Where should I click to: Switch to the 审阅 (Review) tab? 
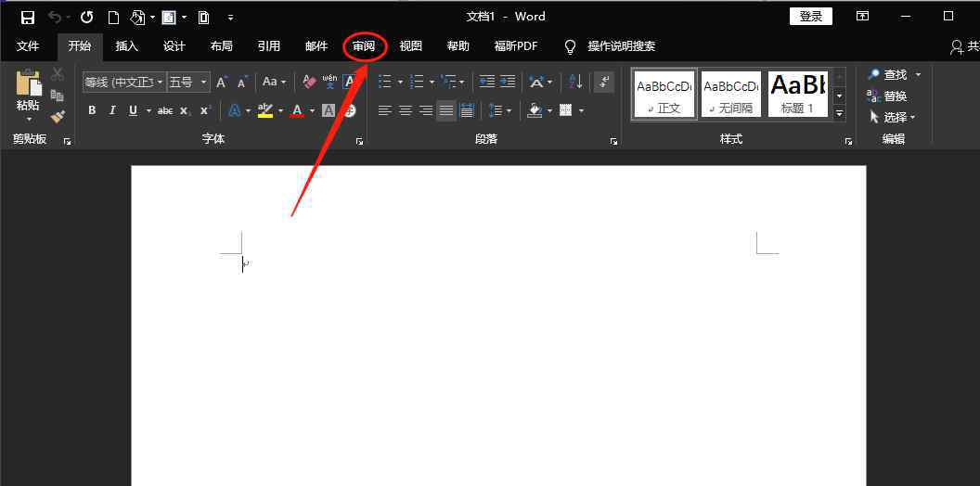coord(364,46)
